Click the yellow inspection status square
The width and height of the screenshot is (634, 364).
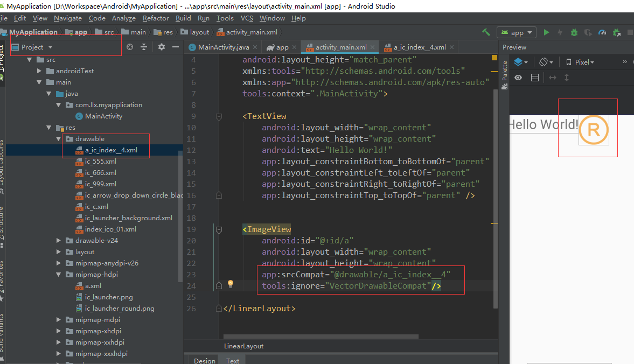494,58
